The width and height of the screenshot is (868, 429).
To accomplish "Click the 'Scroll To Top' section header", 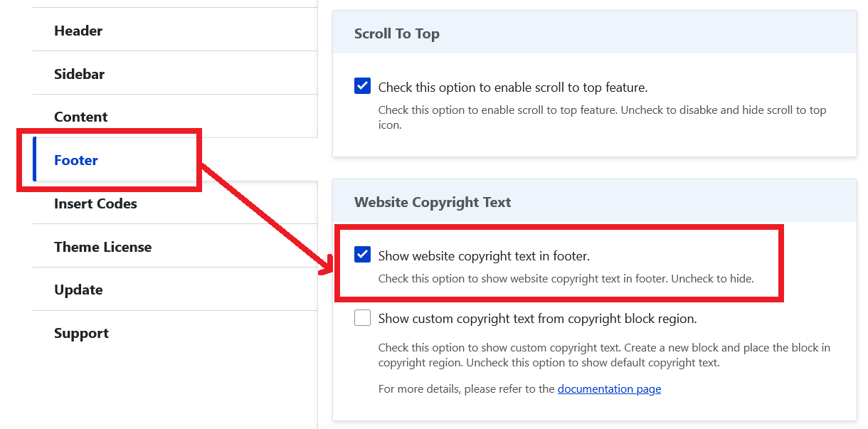I will pos(397,33).
